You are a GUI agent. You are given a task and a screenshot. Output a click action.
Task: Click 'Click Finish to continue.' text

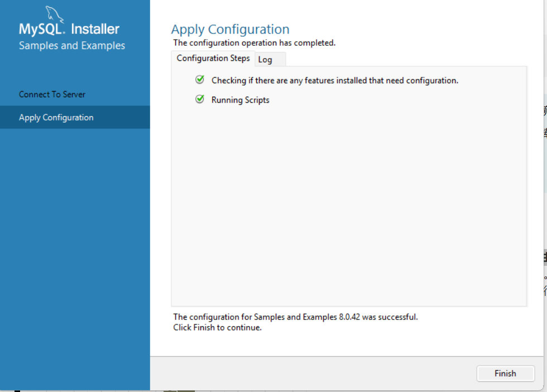point(217,327)
